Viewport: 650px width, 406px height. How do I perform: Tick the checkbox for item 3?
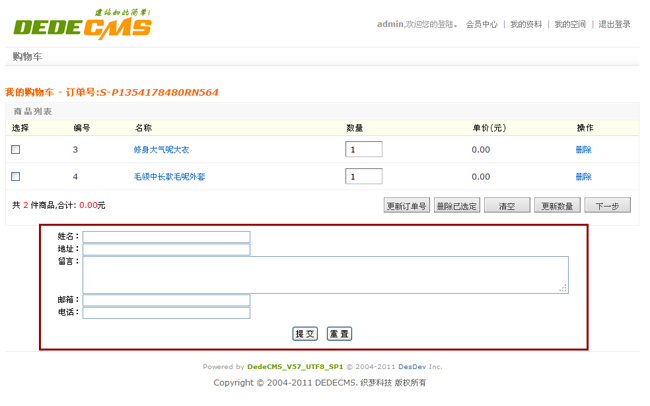pyautogui.click(x=16, y=150)
